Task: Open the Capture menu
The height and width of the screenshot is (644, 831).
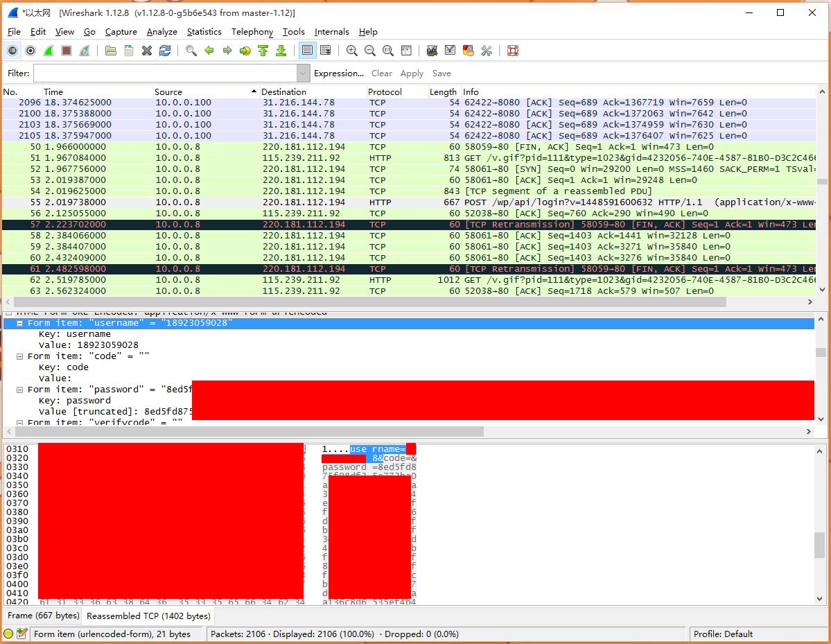Action: [x=121, y=32]
